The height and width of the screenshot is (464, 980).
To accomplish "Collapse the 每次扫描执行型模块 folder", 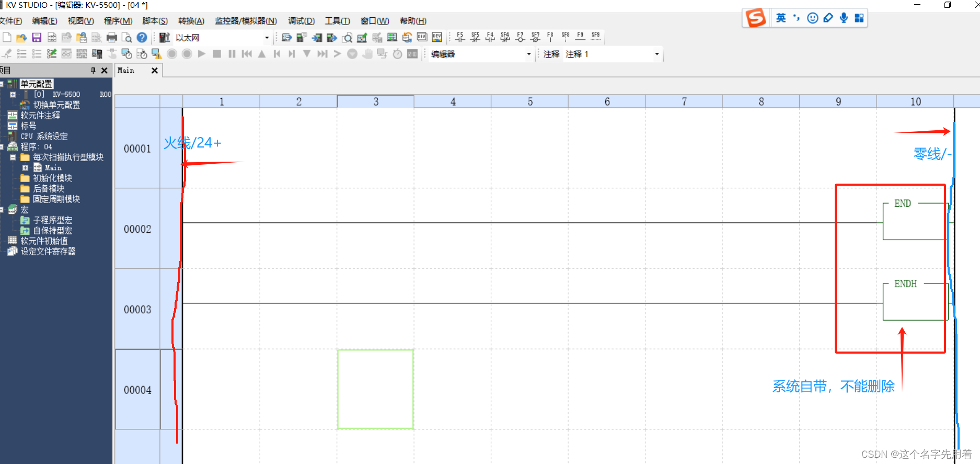I will (13, 157).
